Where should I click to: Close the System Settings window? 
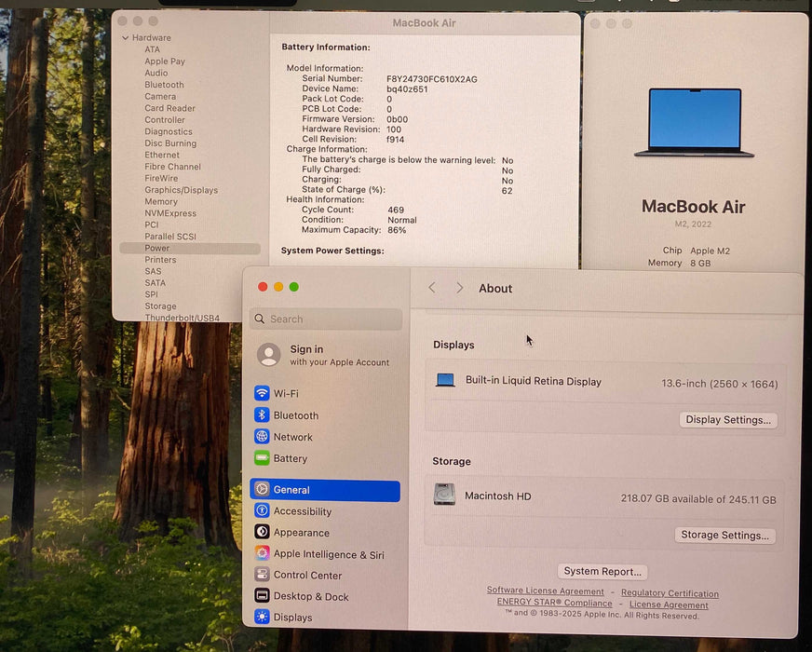[263, 287]
